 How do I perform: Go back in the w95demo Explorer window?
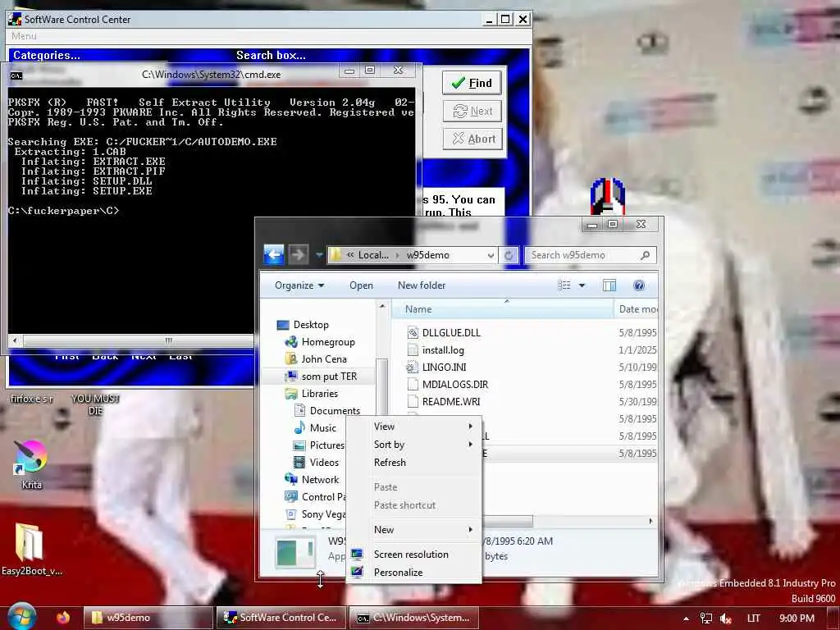(x=274, y=254)
